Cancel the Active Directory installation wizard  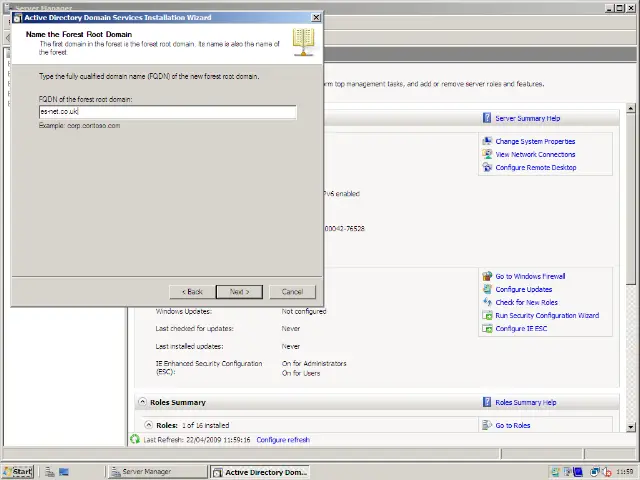click(x=292, y=292)
